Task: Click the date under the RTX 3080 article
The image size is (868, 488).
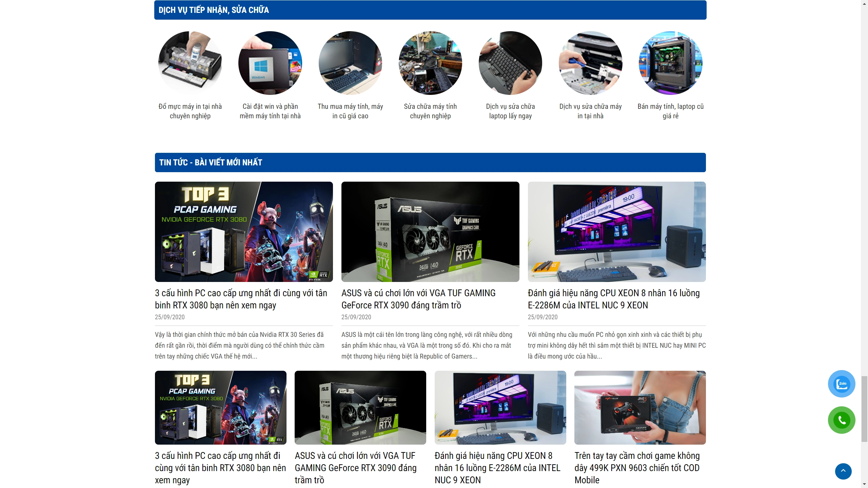Action: click(x=170, y=317)
